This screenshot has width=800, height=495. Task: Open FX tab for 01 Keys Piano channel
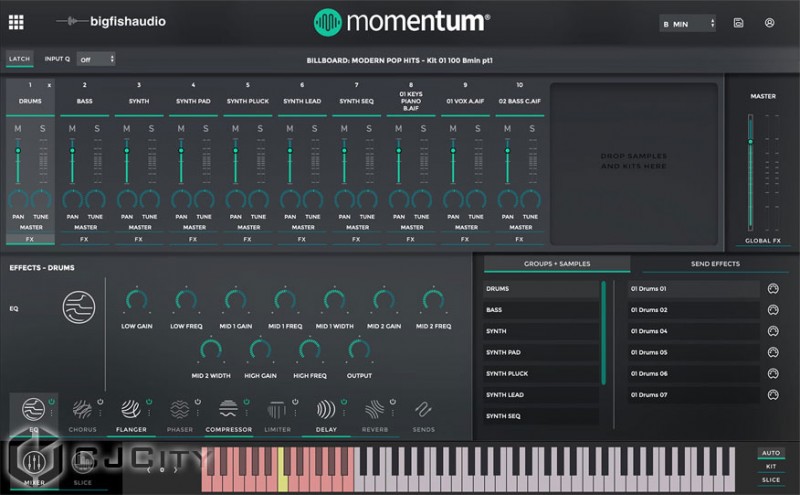pos(411,239)
